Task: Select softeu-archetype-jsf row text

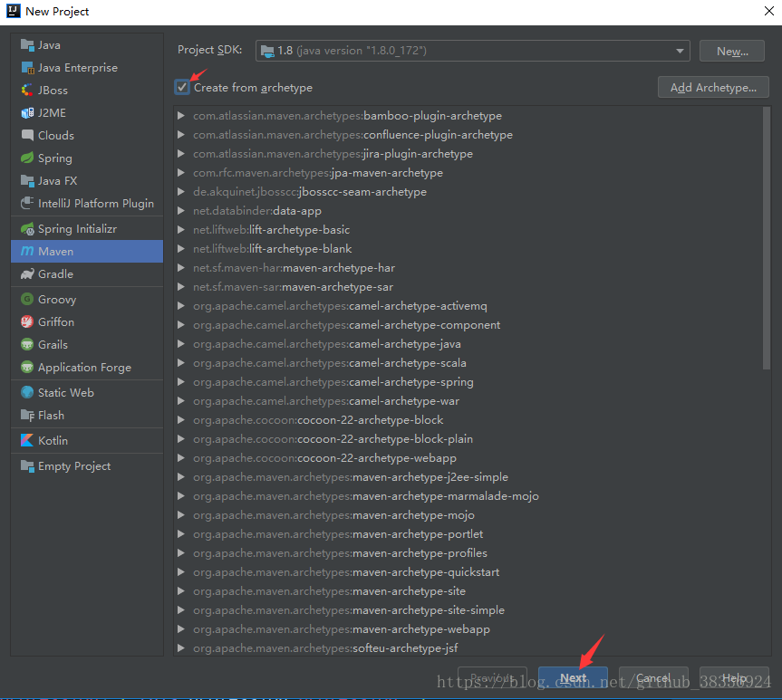Action: pyautogui.click(x=325, y=648)
